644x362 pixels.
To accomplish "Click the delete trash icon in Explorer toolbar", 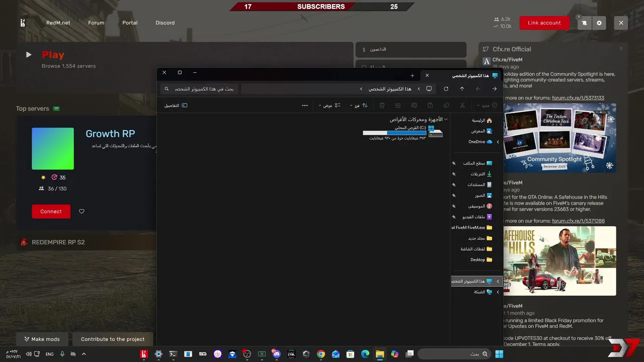I will click(382, 105).
